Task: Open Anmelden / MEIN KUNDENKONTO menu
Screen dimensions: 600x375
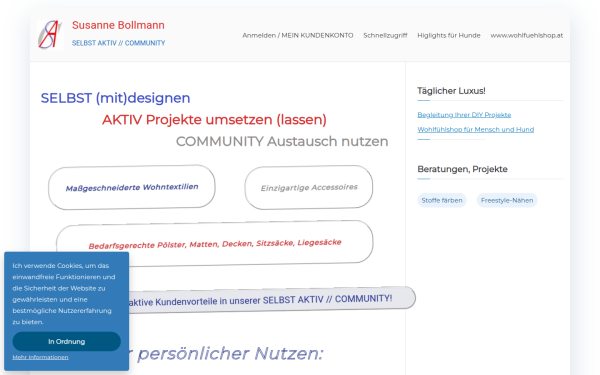Action: tap(298, 35)
